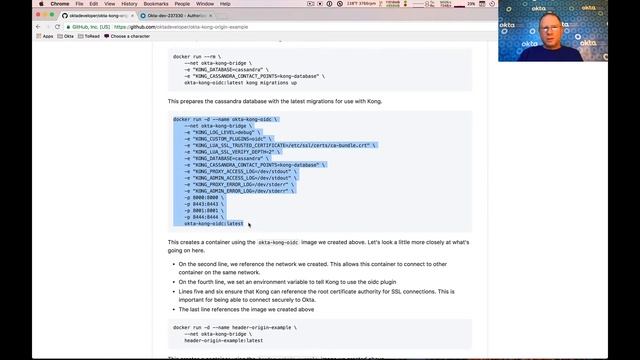Screen dimensions: 640x360
Task: Click the calendar icon in menu bar
Action: (x=482, y=4)
